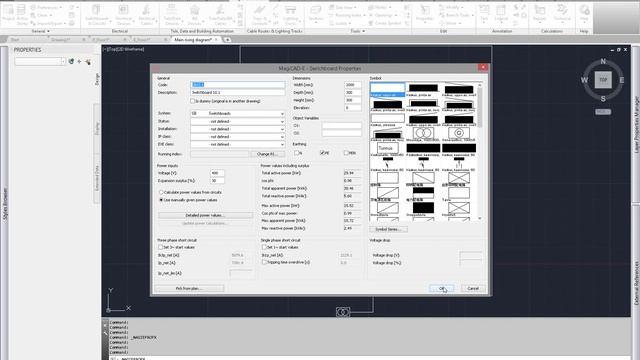Viewport: 640px width, 360px height.
Task: Click the ViewCube TOP face
Action: [603, 80]
